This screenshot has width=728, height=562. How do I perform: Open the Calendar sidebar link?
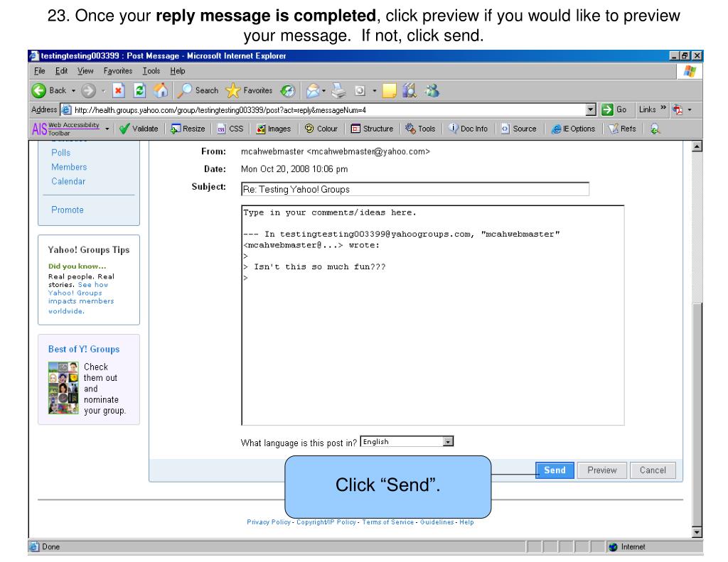(x=68, y=181)
